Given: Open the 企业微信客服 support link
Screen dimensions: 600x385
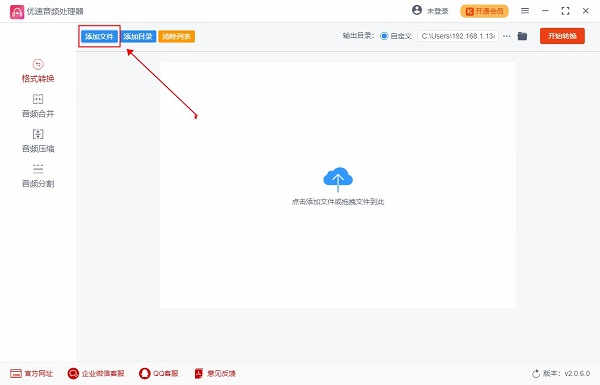Looking at the screenshot, I should tap(96, 373).
